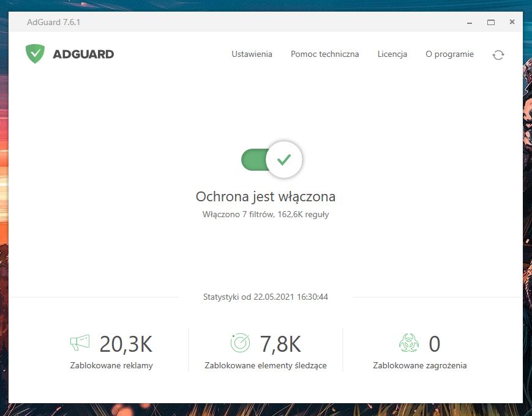This screenshot has width=532, height=416.
Task: Click the AdGuard green shield logo
Action: 35,54
